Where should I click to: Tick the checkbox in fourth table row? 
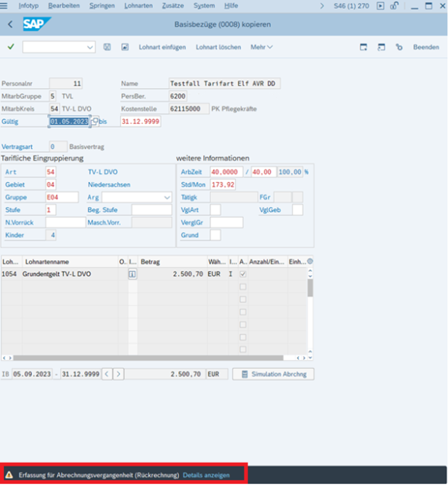click(x=243, y=312)
